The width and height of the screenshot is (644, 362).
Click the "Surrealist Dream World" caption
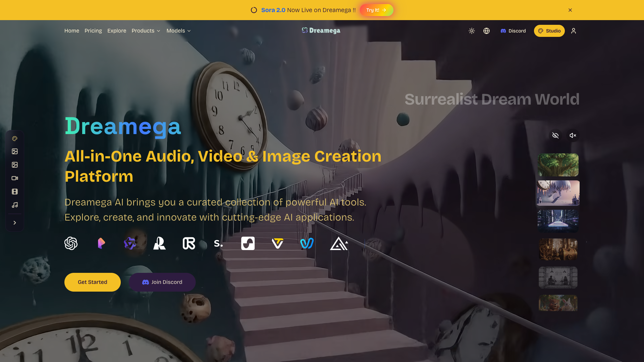click(492, 99)
